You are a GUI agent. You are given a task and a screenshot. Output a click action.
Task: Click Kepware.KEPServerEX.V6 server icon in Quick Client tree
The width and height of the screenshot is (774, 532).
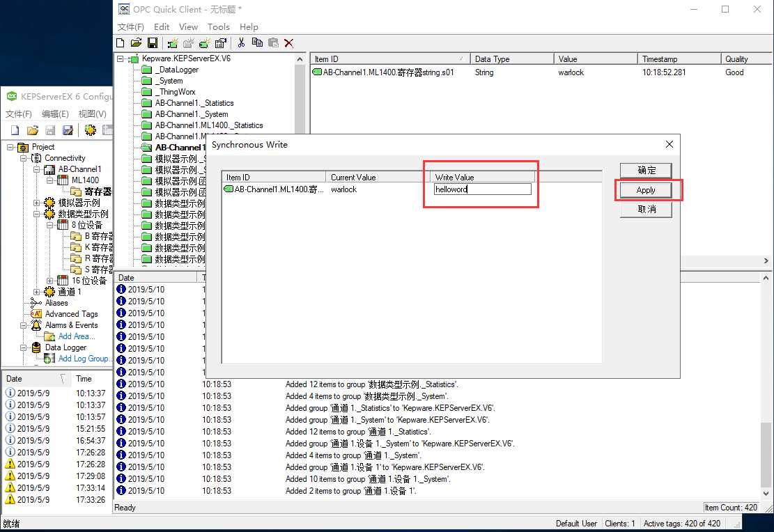point(133,58)
